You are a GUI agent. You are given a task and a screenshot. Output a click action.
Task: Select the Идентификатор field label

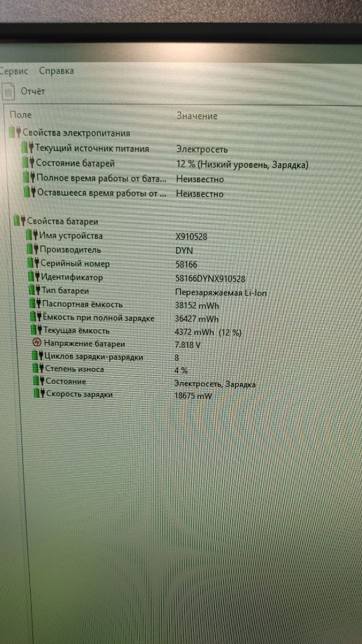tap(72, 277)
